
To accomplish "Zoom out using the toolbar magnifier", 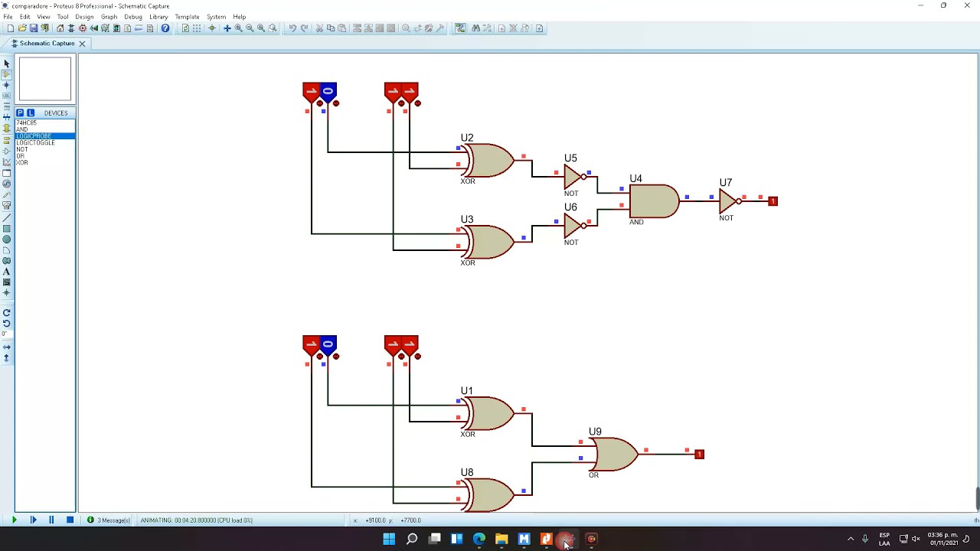I will 250,28.
